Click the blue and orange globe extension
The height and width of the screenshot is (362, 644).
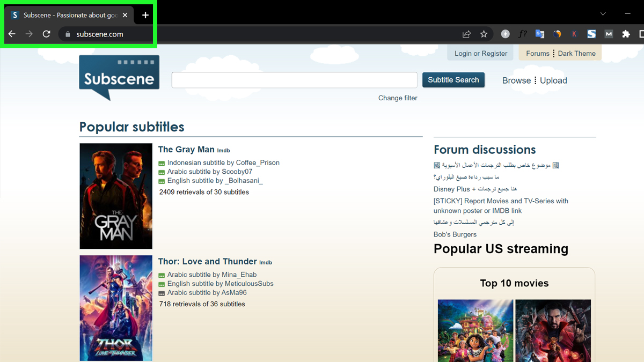(557, 34)
